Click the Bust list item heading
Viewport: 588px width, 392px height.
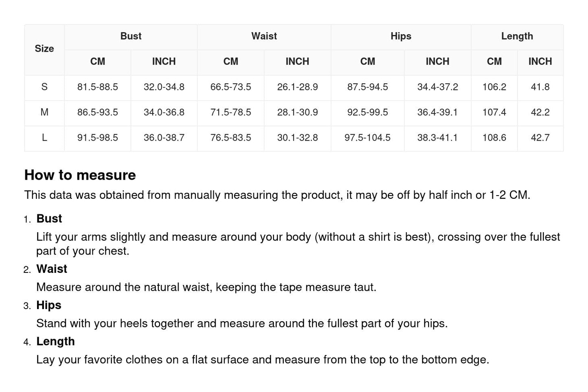tap(49, 219)
